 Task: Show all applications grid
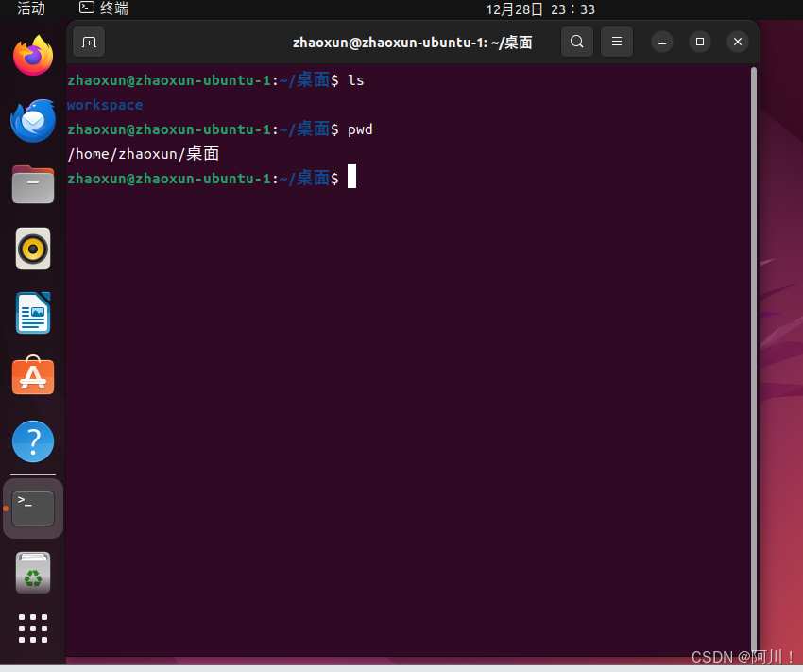[x=33, y=629]
